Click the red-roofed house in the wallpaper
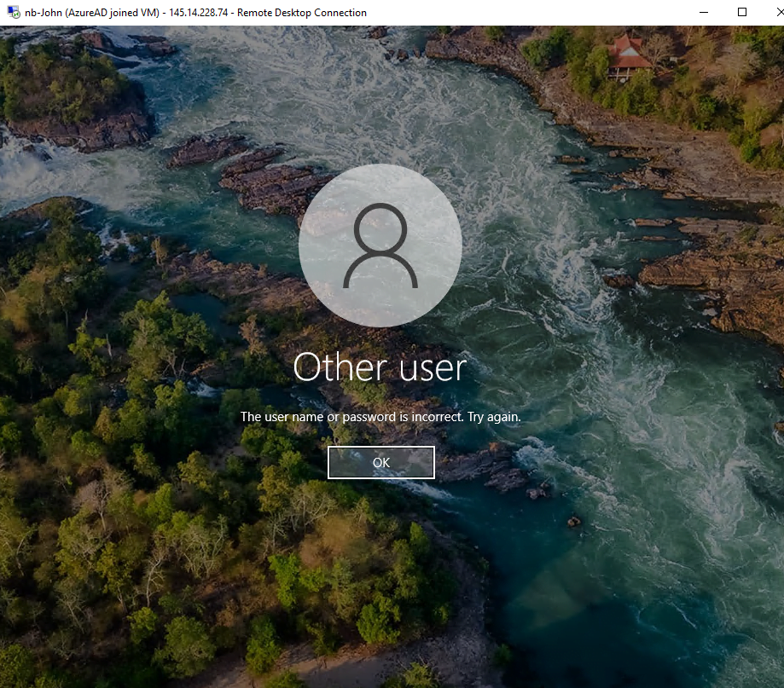The height and width of the screenshot is (688, 784). [x=628, y=57]
